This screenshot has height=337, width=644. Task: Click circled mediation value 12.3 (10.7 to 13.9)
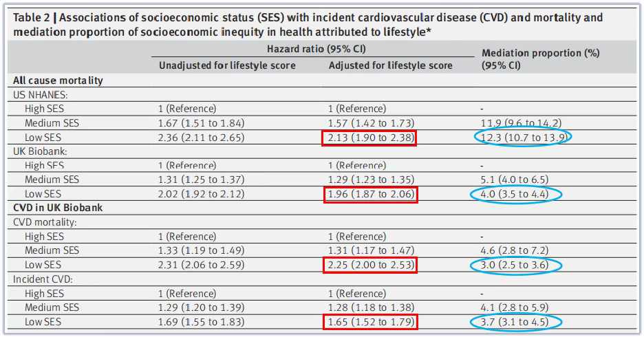click(x=524, y=137)
